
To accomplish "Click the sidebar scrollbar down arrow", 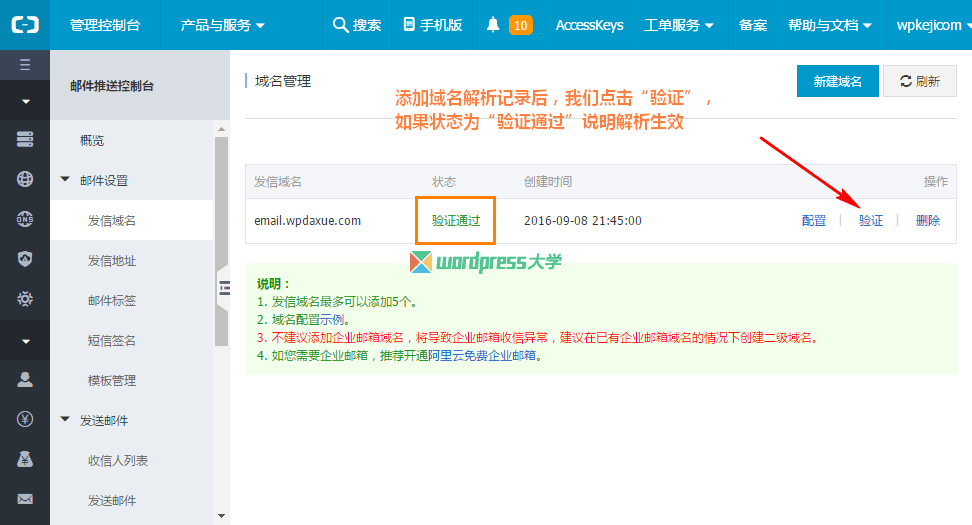I will point(221,516).
